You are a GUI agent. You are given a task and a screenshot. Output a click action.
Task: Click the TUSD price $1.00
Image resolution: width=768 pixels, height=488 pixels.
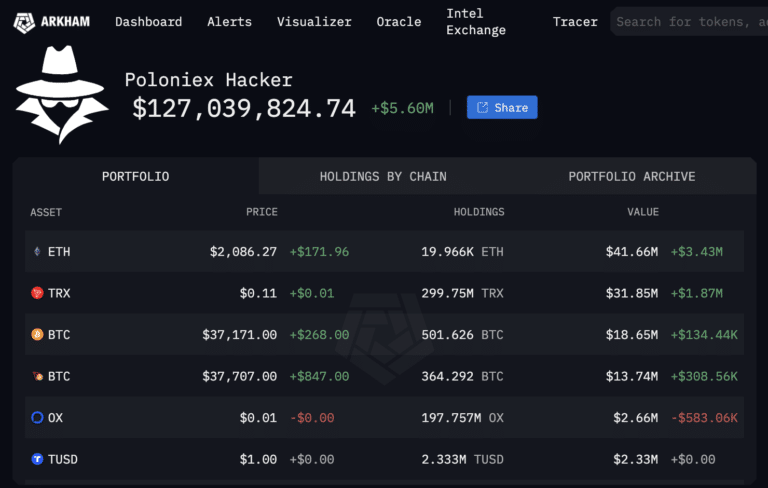[x=258, y=459]
